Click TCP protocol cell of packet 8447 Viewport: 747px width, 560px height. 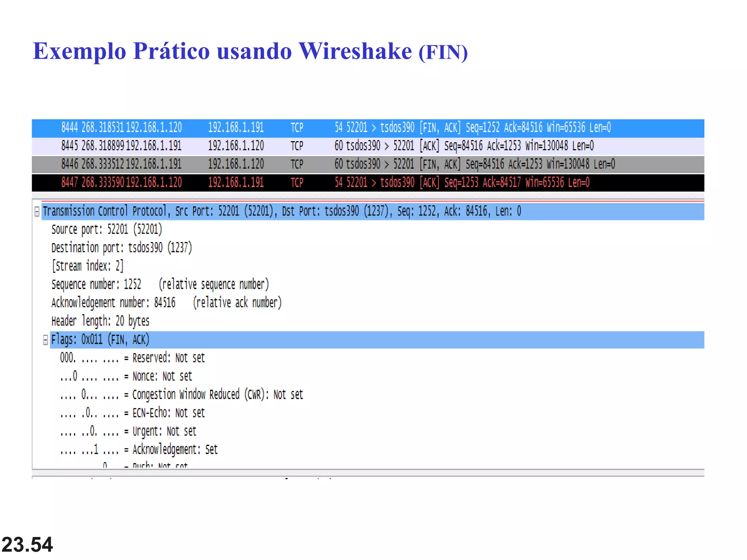tap(297, 182)
